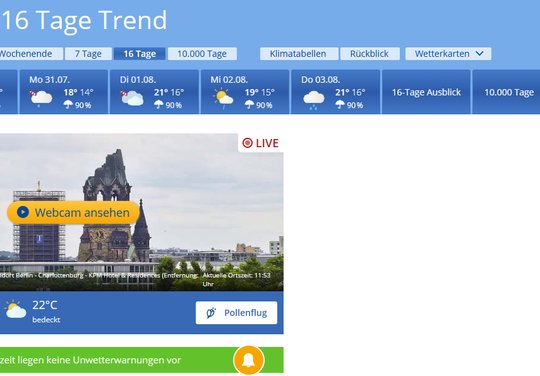
Task: Open Thursday 03.08. forecast card
Action: coord(336,92)
